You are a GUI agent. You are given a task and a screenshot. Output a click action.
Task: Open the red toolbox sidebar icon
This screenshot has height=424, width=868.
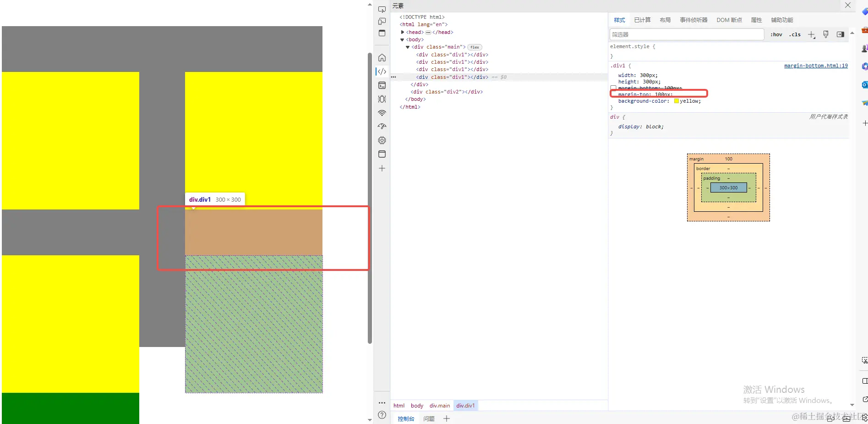pos(864,30)
